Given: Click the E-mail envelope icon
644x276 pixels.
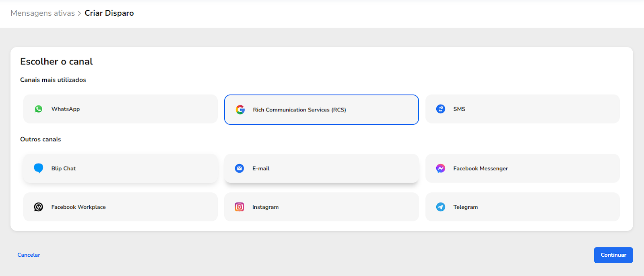Looking at the screenshot, I should tap(239, 168).
